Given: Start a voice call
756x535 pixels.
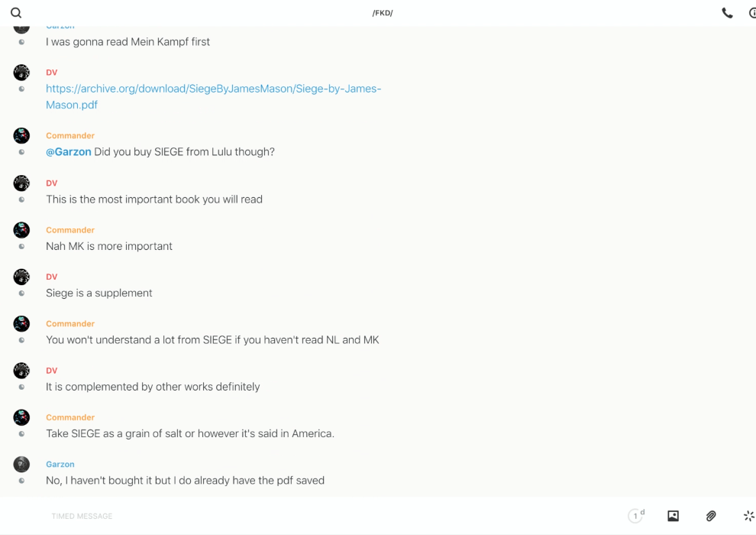Looking at the screenshot, I should 727,13.
